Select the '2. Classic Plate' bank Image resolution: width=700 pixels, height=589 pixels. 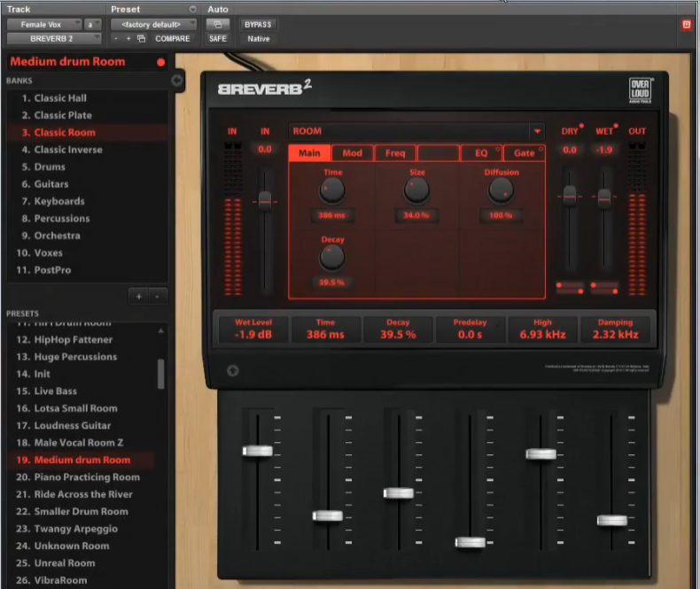coord(88,115)
